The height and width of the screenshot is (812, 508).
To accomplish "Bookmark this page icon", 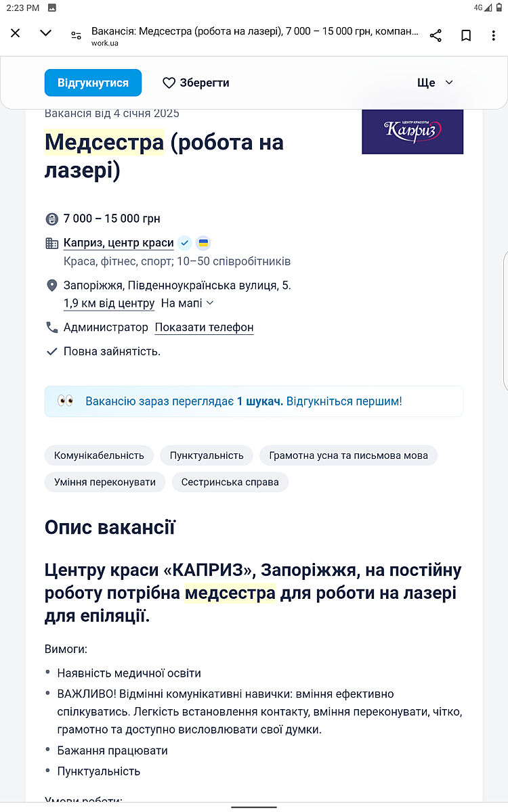I will click(x=466, y=35).
